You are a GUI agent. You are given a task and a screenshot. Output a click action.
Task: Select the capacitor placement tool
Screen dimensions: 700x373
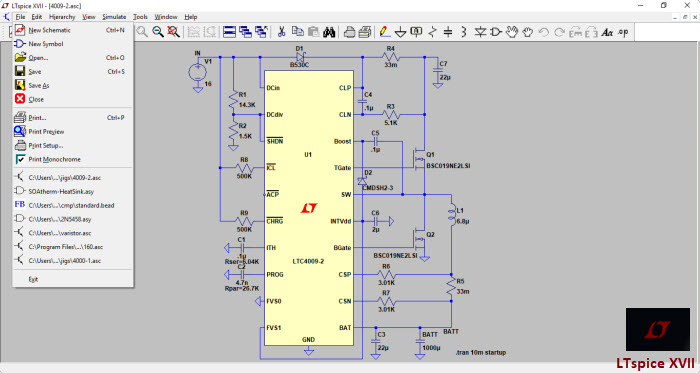pyautogui.click(x=448, y=32)
